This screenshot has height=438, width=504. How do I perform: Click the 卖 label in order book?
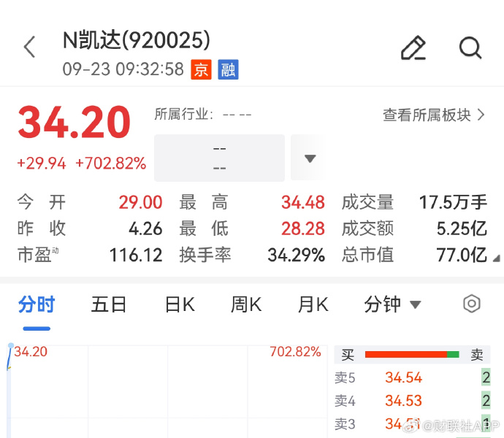click(x=477, y=355)
